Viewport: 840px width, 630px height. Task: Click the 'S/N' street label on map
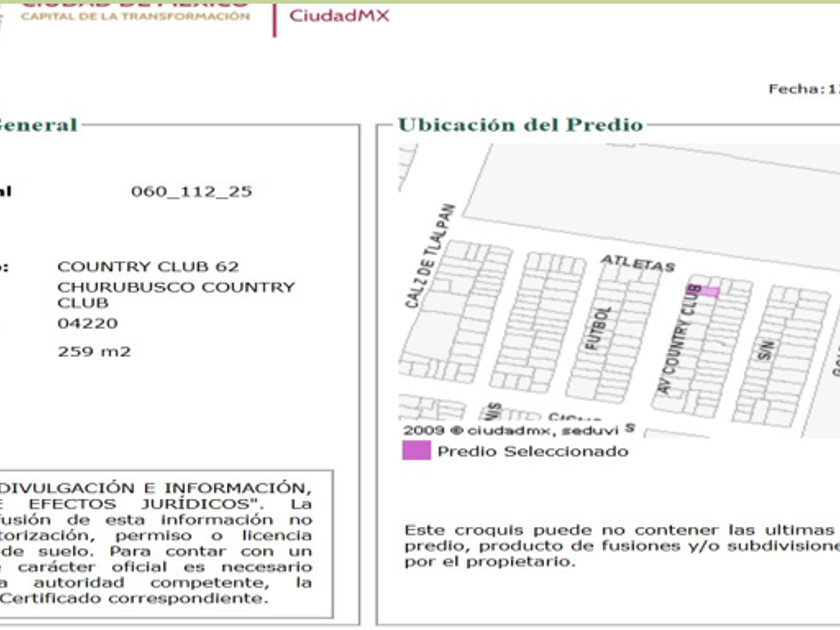[767, 350]
